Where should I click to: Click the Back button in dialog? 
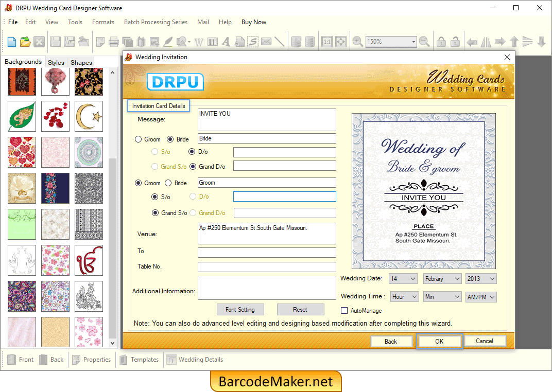(x=391, y=341)
